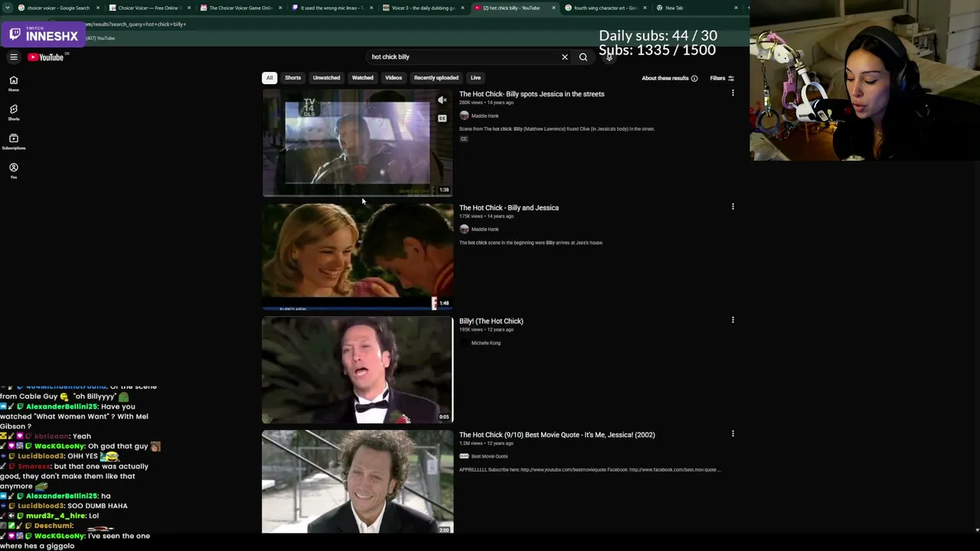Play the 'Billy and Jessica' thumbnail

coord(358,257)
